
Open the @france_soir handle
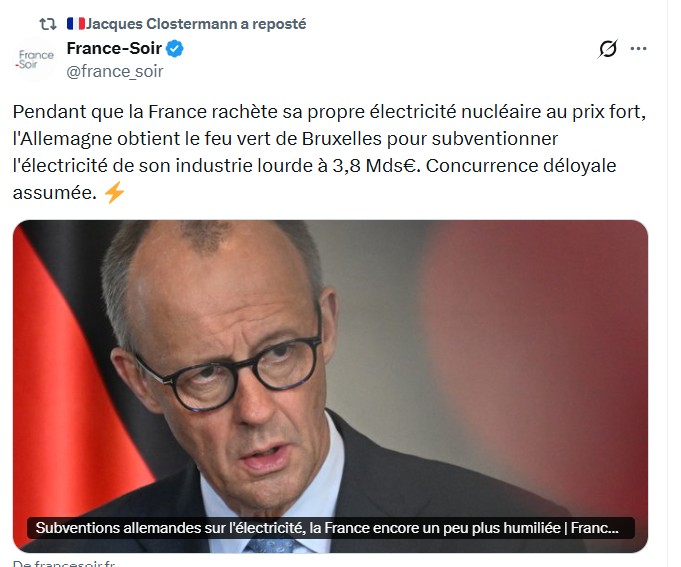click(115, 71)
